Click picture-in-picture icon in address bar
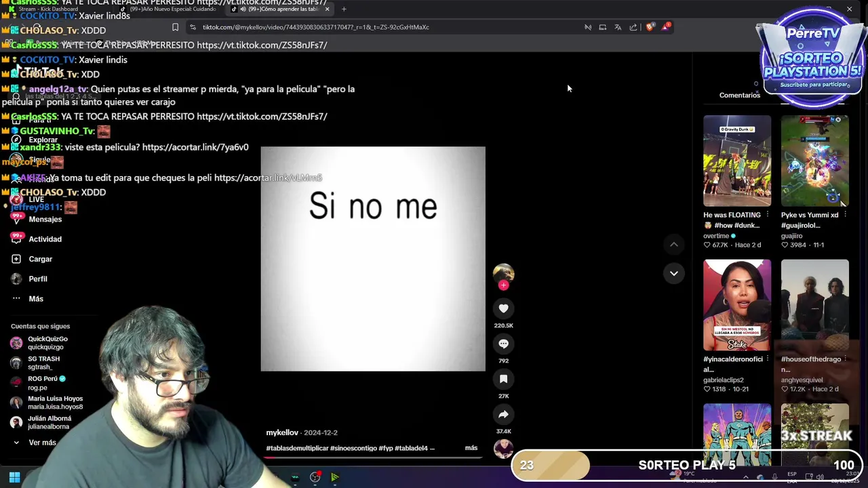This screenshot has width=868, height=488. [602, 27]
